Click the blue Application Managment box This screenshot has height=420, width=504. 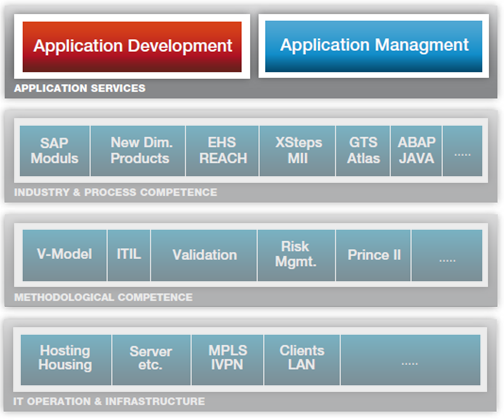374,46
